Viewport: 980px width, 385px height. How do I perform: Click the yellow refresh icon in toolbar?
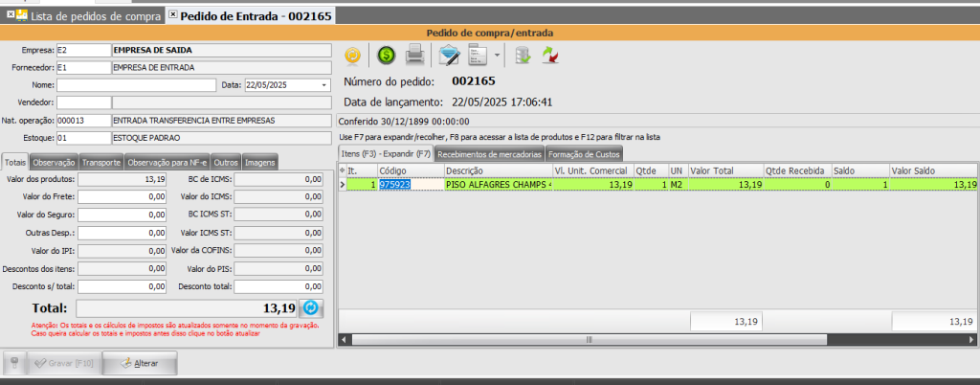point(352,56)
